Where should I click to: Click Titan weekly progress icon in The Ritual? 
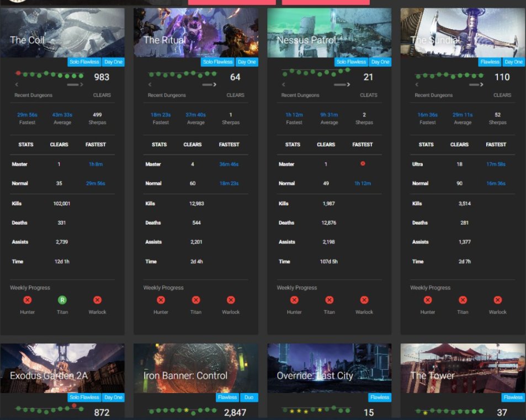click(x=196, y=300)
